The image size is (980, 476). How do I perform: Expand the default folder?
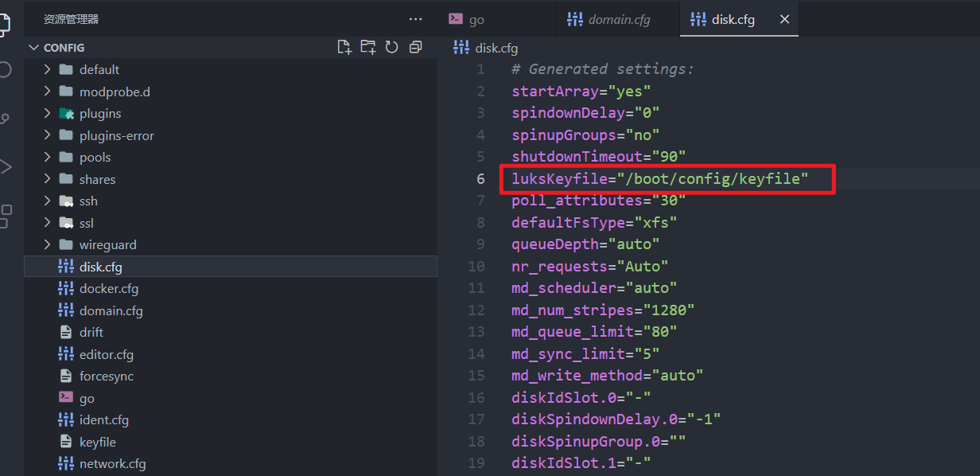pyautogui.click(x=48, y=69)
